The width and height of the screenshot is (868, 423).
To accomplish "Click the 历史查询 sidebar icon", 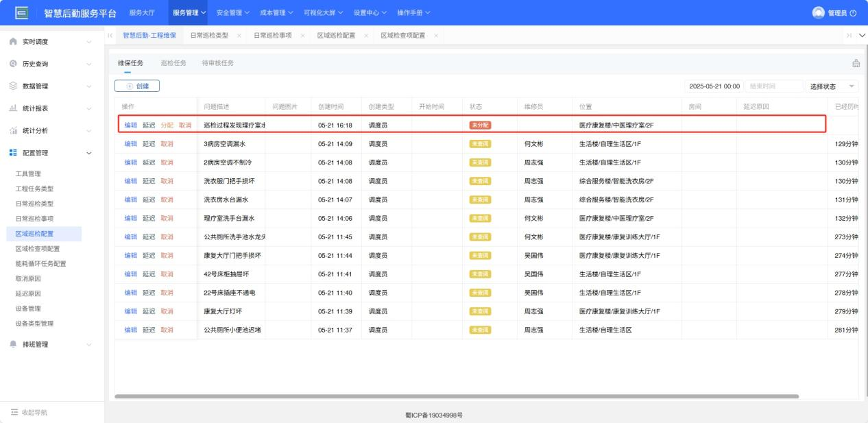I will (13, 64).
